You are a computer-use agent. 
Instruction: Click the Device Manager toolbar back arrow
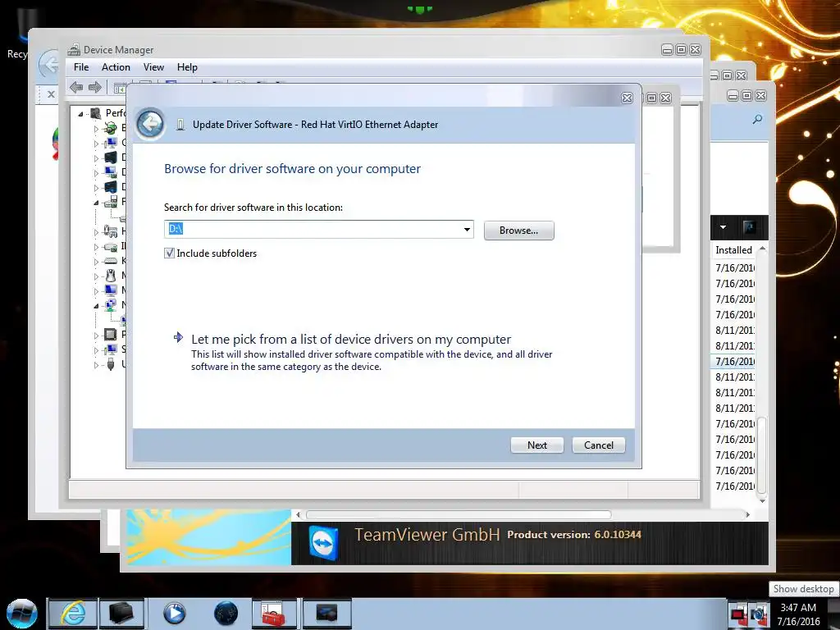[76, 87]
